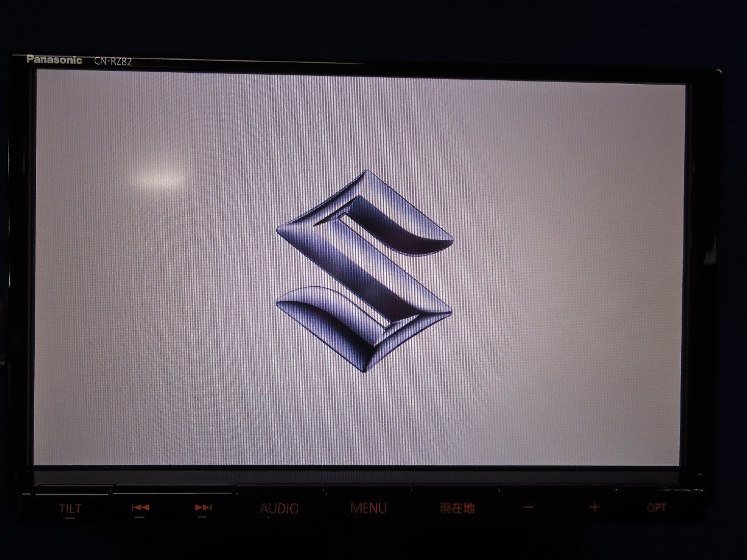747x560 pixels.
Task: Tap the Suzuki logo on the screen
Action: coord(364,271)
